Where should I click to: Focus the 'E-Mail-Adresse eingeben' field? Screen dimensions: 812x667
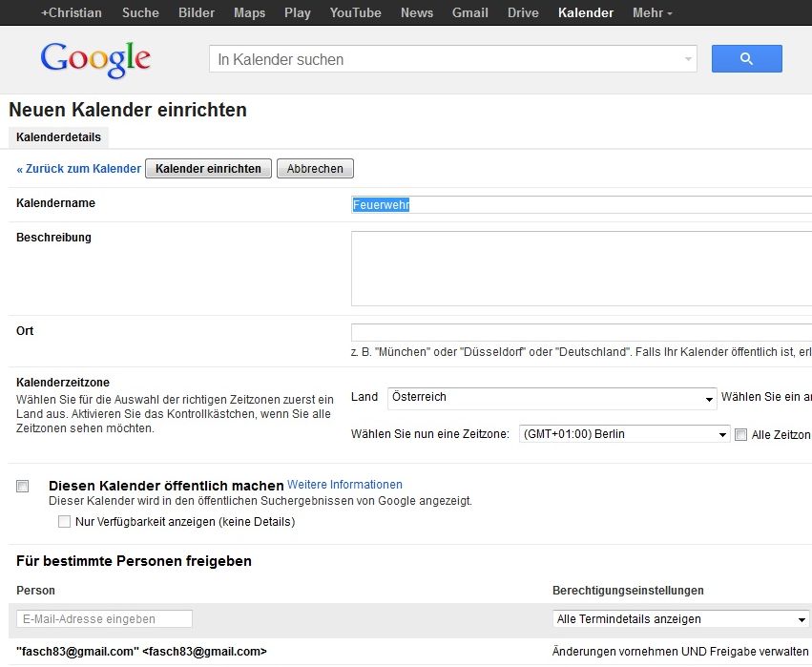click(104, 619)
